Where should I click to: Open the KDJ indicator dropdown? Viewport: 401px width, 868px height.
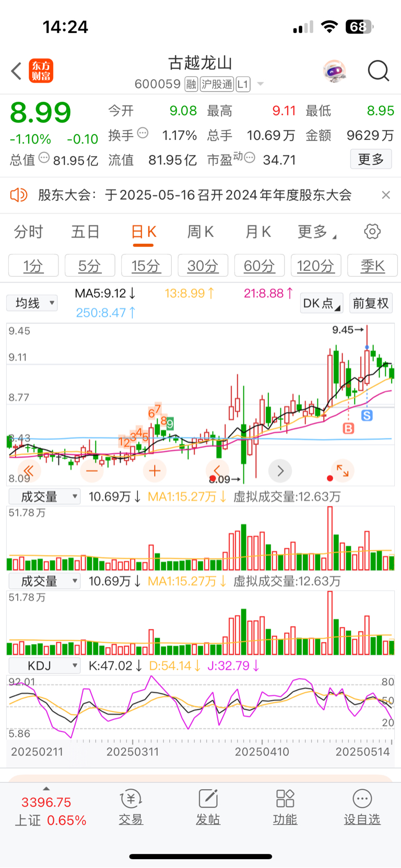click(x=44, y=665)
